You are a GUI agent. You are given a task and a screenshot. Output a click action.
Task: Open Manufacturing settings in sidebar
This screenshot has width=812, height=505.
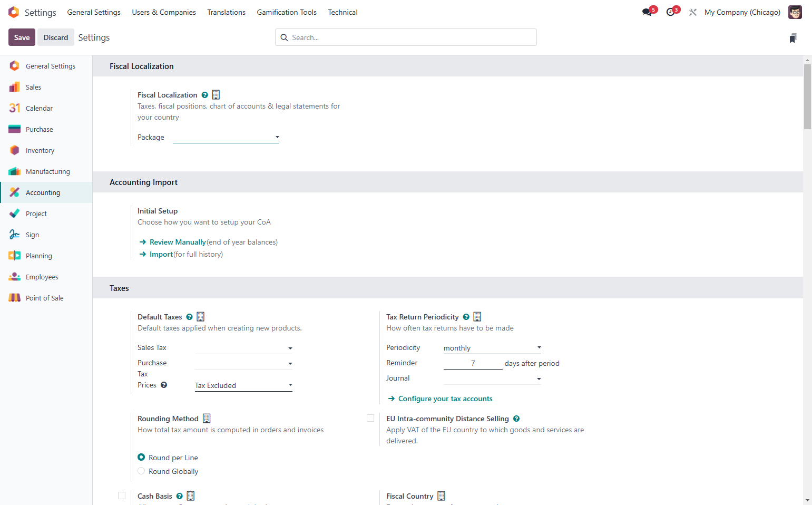46,171
